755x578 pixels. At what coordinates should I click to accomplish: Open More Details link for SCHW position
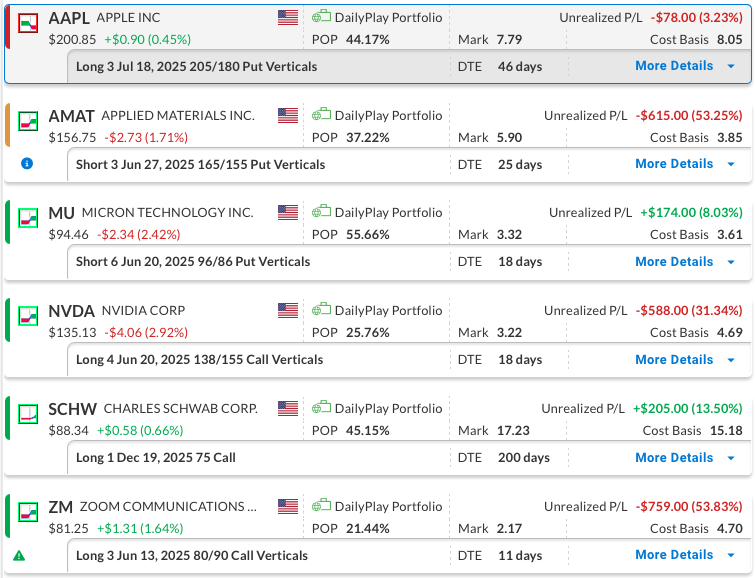coord(674,457)
